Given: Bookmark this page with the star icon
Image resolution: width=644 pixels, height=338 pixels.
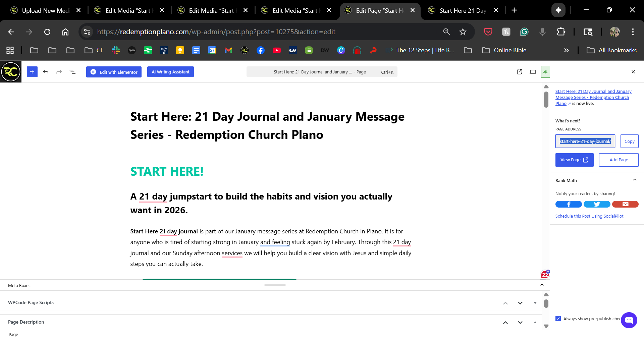Looking at the screenshot, I should (463, 32).
